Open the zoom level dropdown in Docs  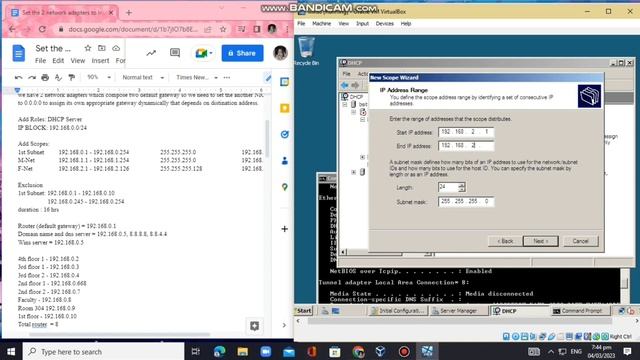[99, 77]
